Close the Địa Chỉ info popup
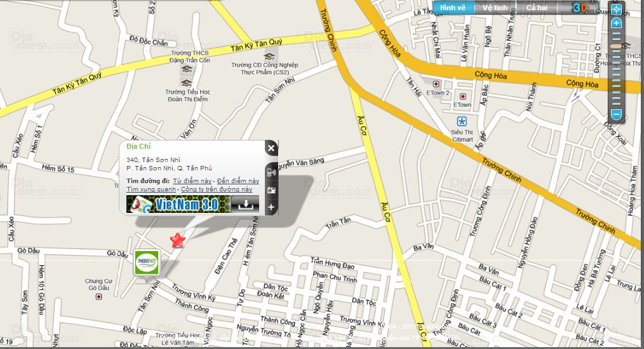 pos(271,148)
